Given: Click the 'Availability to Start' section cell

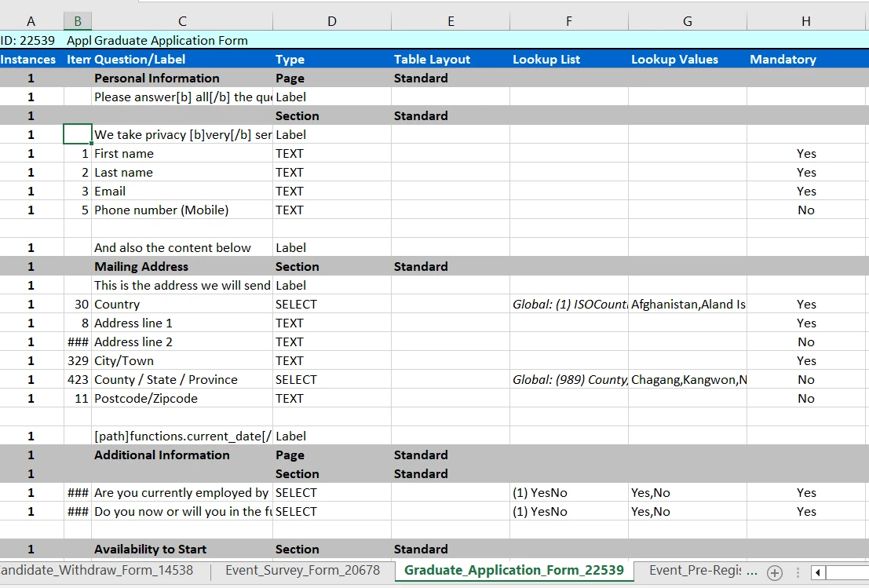Looking at the screenshot, I should [182, 550].
